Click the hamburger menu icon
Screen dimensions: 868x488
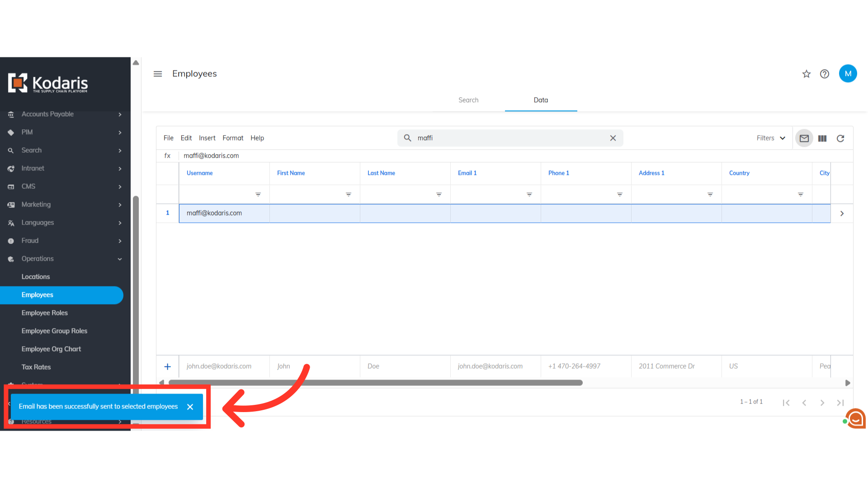(158, 74)
